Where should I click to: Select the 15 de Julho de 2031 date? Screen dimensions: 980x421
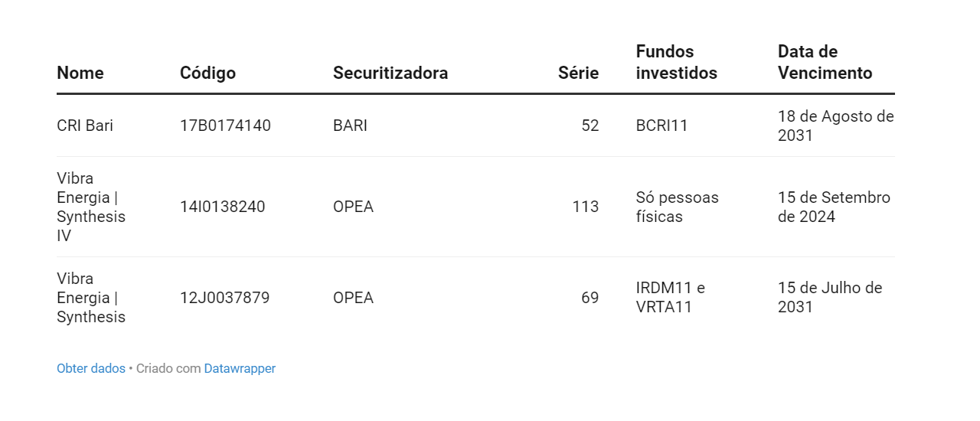[x=830, y=298]
